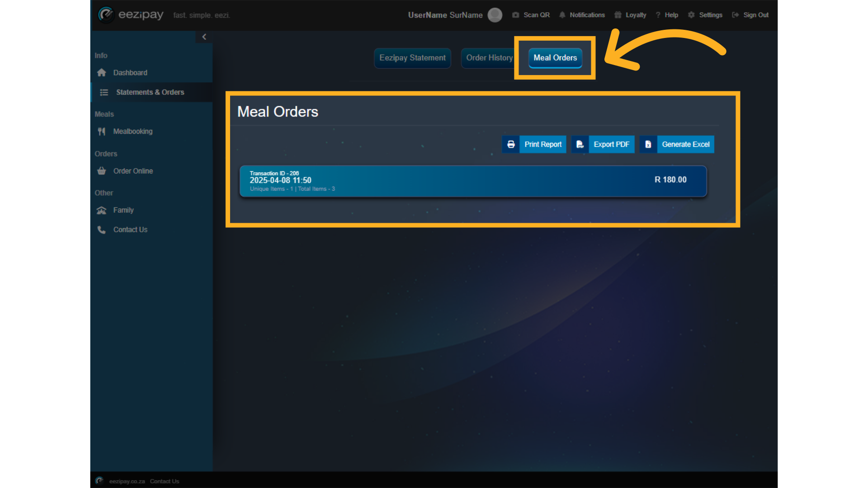868x488 pixels.
Task: Select the Meal Orders tab
Action: pyautogui.click(x=555, y=58)
